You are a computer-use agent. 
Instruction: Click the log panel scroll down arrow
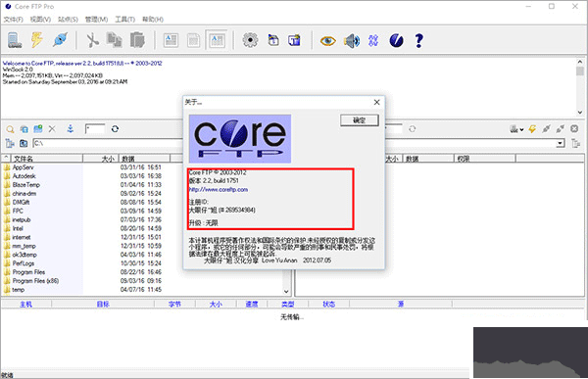580,112
